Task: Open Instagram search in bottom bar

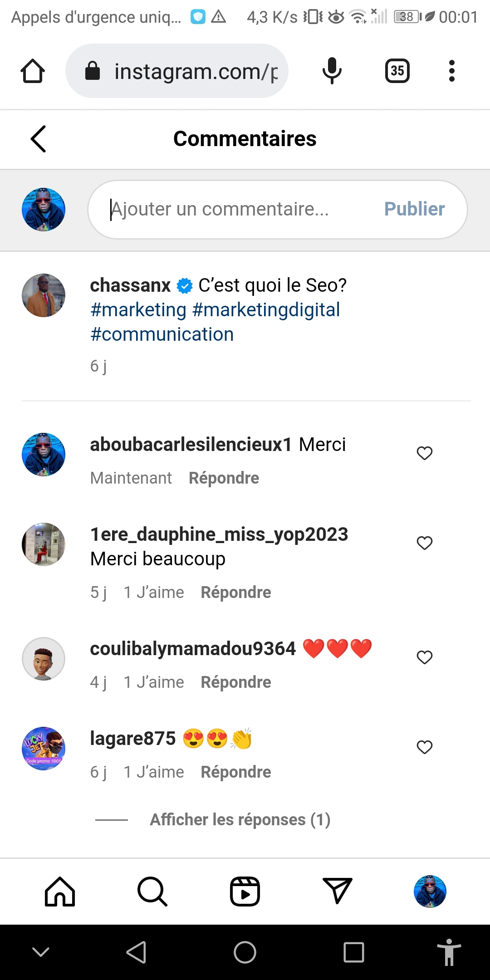Action: pyautogui.click(x=152, y=892)
